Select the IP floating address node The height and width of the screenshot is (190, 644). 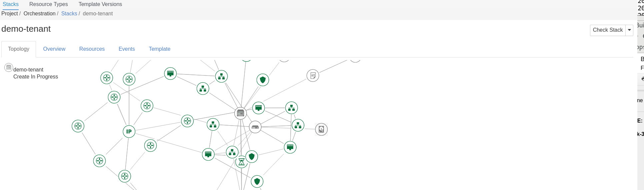[129, 132]
